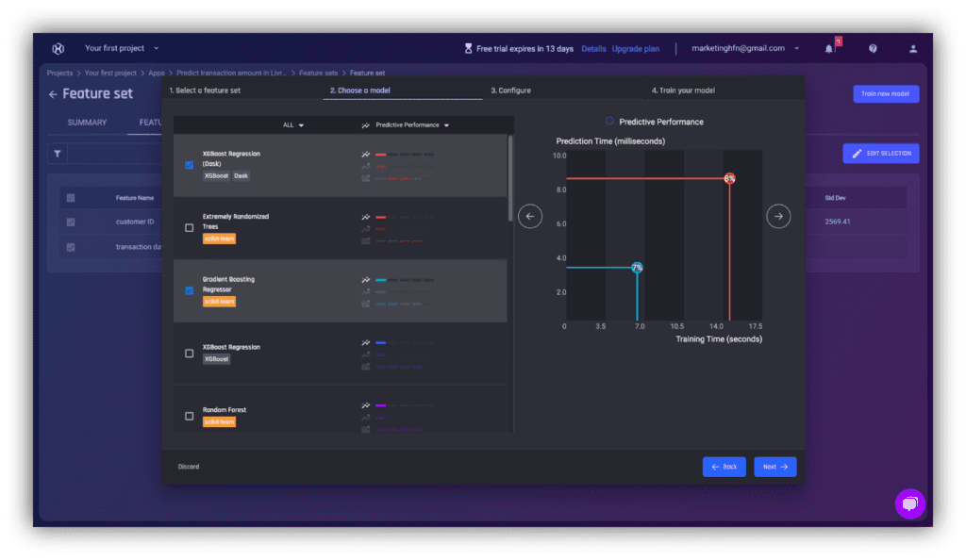Open the help question mark icon
The height and width of the screenshot is (560, 966).
[x=873, y=48]
